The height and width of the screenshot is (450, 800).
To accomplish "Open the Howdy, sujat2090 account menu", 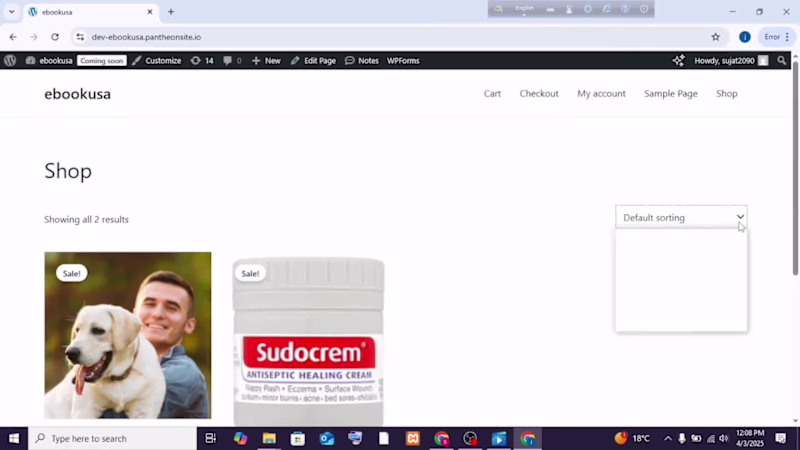I will click(731, 60).
